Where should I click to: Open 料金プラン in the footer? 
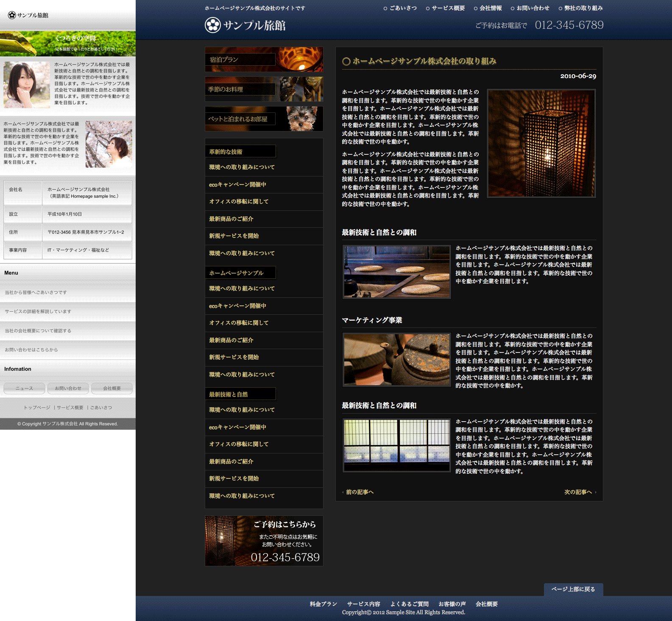[x=323, y=604]
